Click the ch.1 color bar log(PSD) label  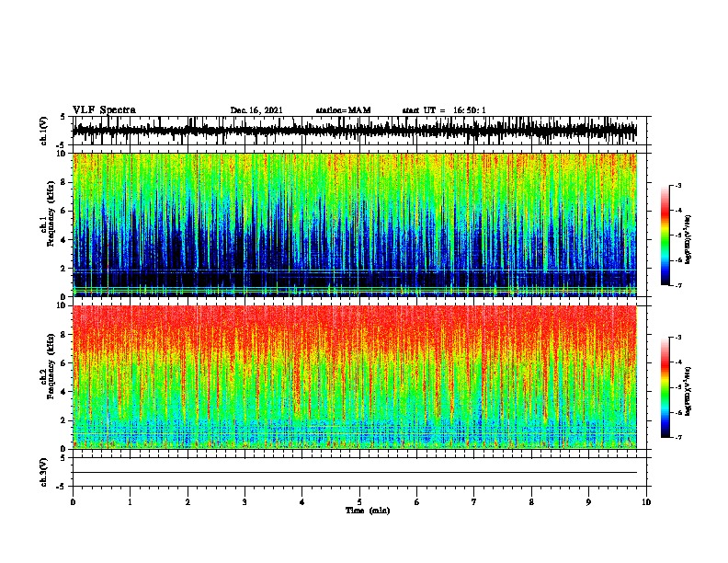(x=688, y=239)
